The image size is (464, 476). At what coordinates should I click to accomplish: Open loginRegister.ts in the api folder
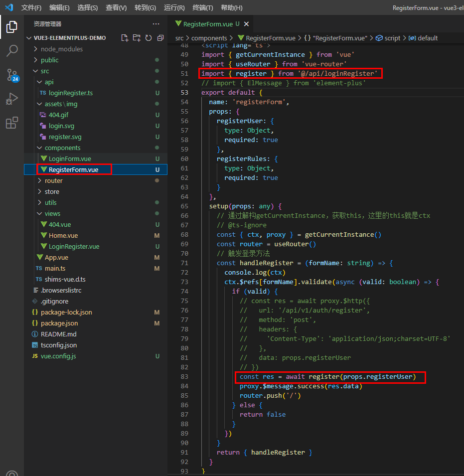[x=70, y=93]
